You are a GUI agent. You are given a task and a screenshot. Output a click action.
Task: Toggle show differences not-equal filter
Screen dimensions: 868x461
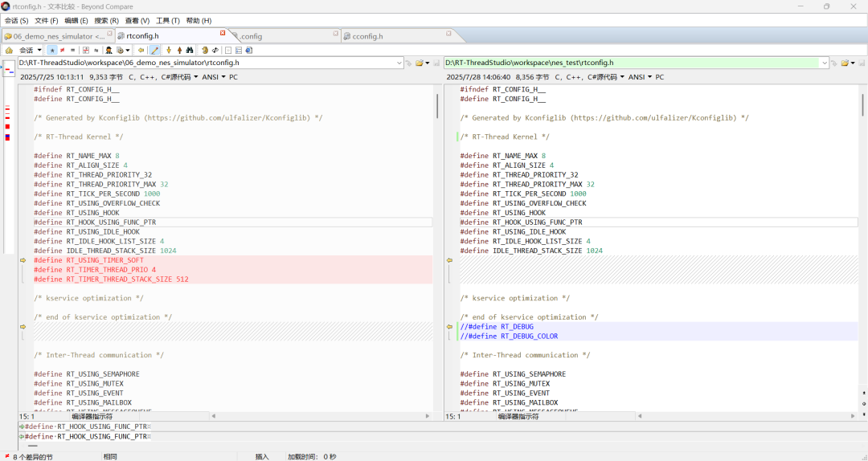63,50
